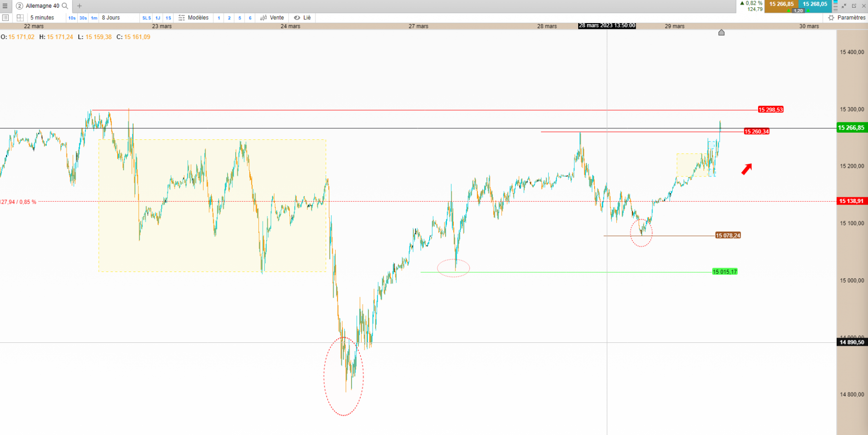Open the Modèles templates icon

tap(182, 17)
